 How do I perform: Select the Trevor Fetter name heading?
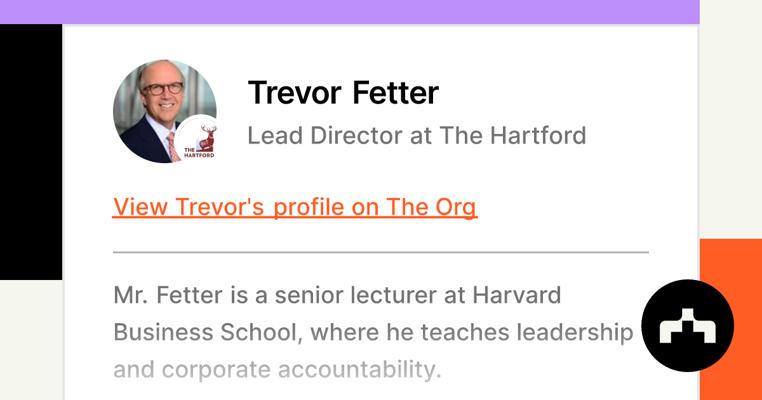[342, 93]
